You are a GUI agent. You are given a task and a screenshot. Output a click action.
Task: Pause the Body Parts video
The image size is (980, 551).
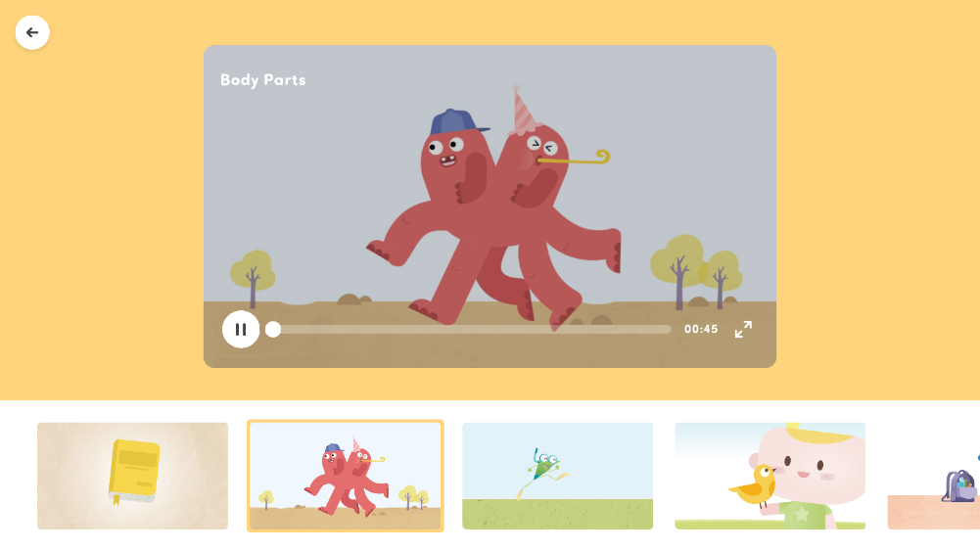pyautogui.click(x=241, y=329)
